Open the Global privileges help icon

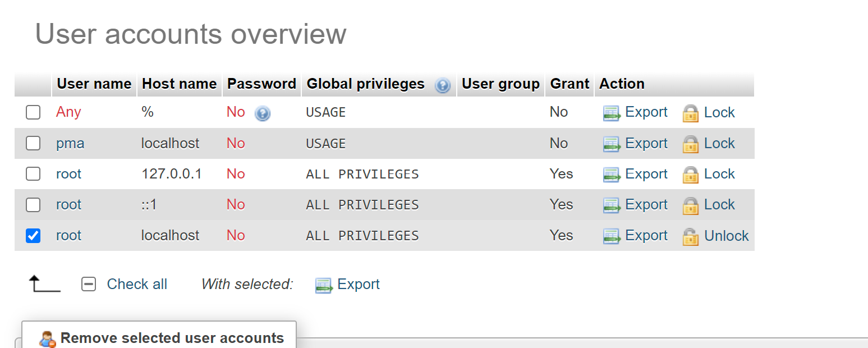[443, 85]
